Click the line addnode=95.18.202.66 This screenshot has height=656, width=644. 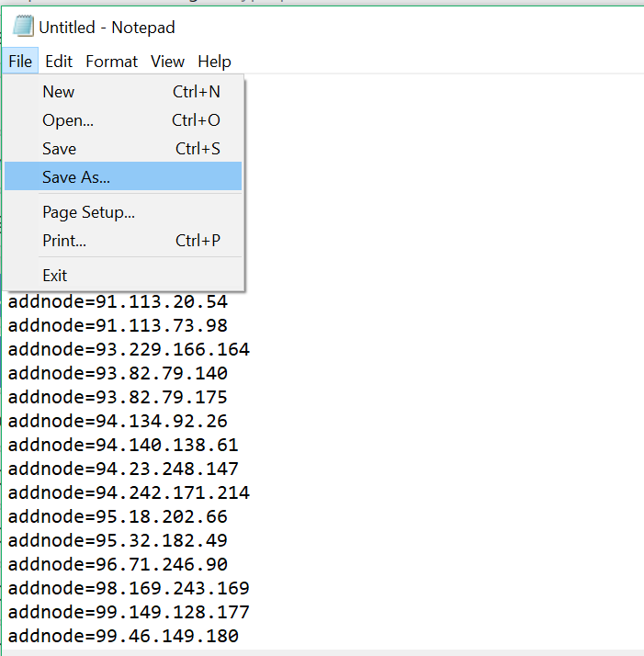pos(118,516)
